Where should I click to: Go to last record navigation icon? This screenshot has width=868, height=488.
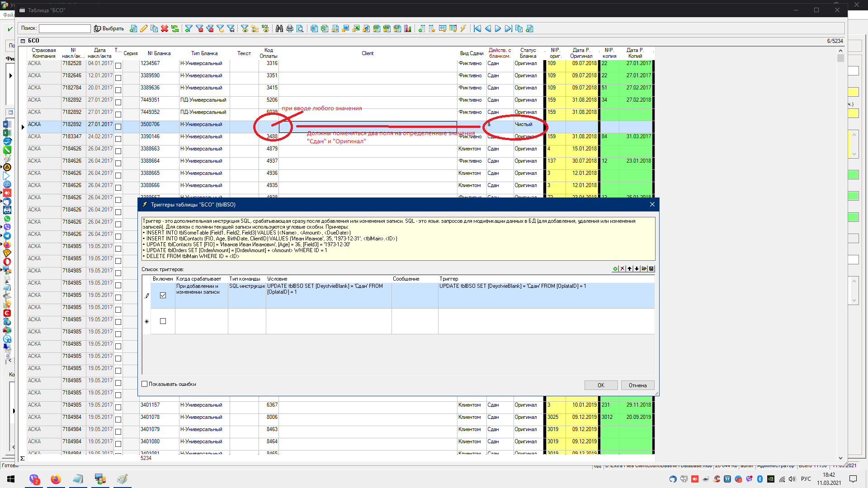(x=508, y=28)
